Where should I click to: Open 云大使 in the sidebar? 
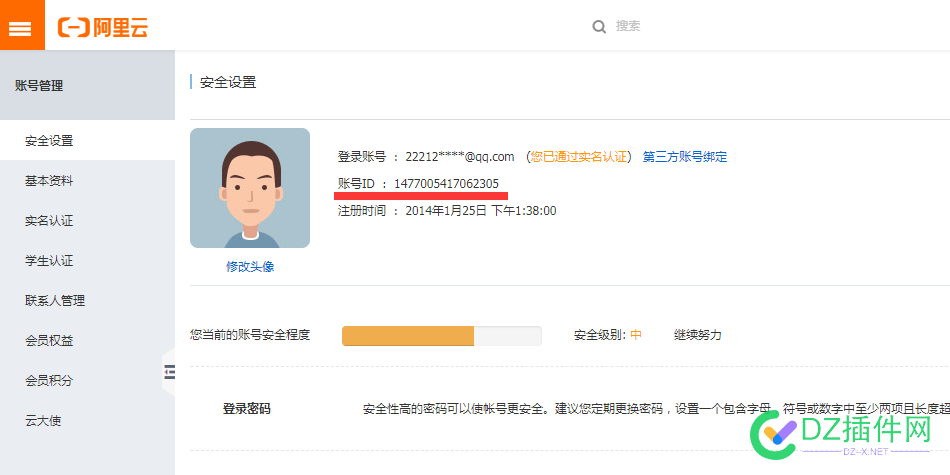(x=87, y=420)
